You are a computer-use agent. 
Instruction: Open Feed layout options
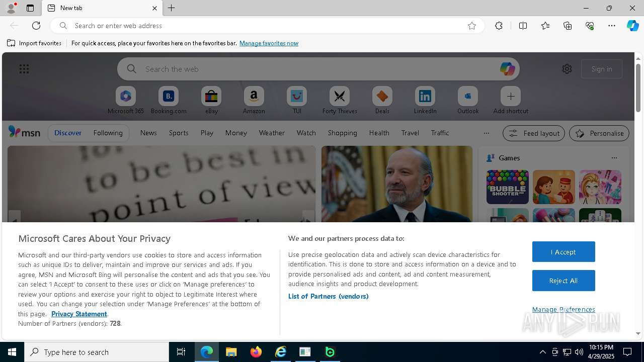[x=533, y=133]
